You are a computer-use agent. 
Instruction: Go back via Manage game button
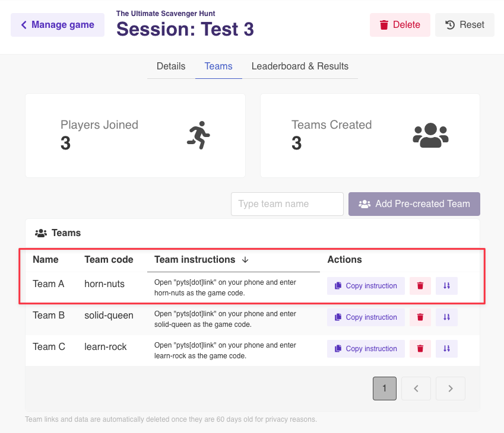(57, 24)
